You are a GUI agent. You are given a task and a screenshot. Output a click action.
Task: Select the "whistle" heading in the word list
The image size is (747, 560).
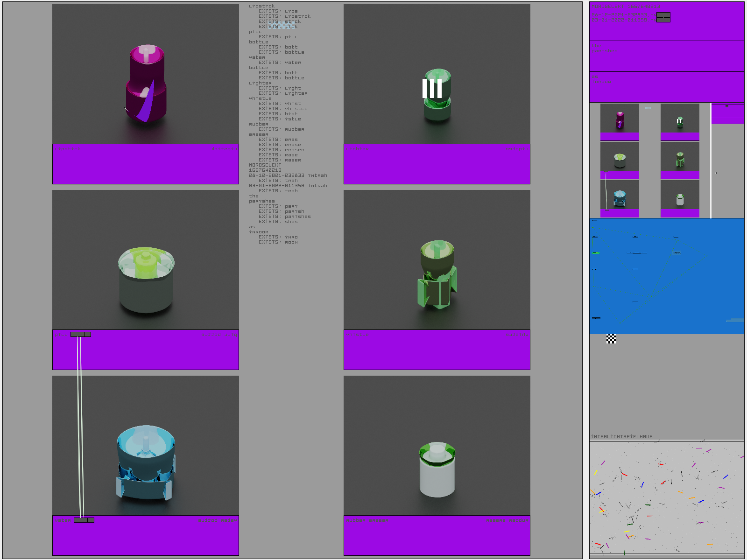click(x=260, y=98)
